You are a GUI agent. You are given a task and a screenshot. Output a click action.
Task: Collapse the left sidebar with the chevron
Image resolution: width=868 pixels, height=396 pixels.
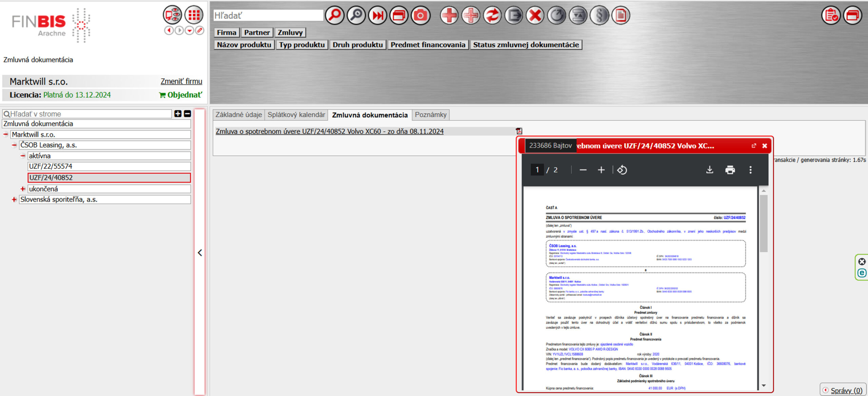click(x=200, y=253)
